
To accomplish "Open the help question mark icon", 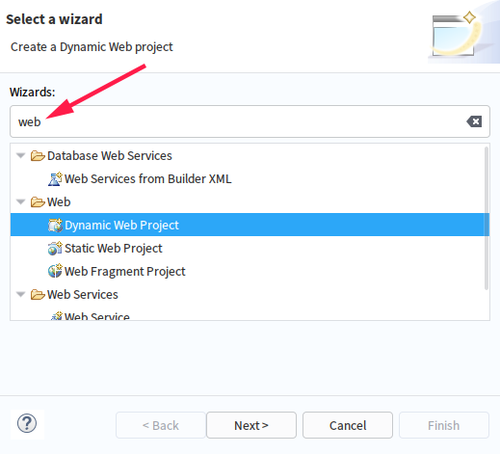I will 27,424.
